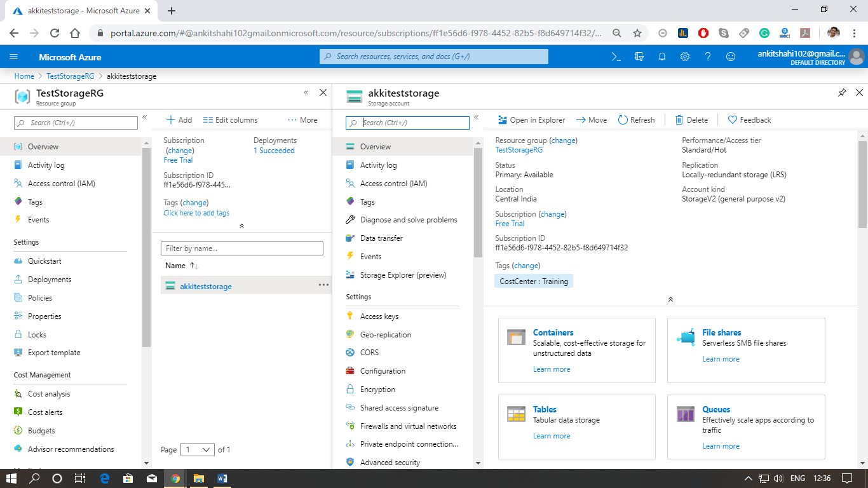Open the notifications bell
This screenshot has width=868, height=488.
661,57
